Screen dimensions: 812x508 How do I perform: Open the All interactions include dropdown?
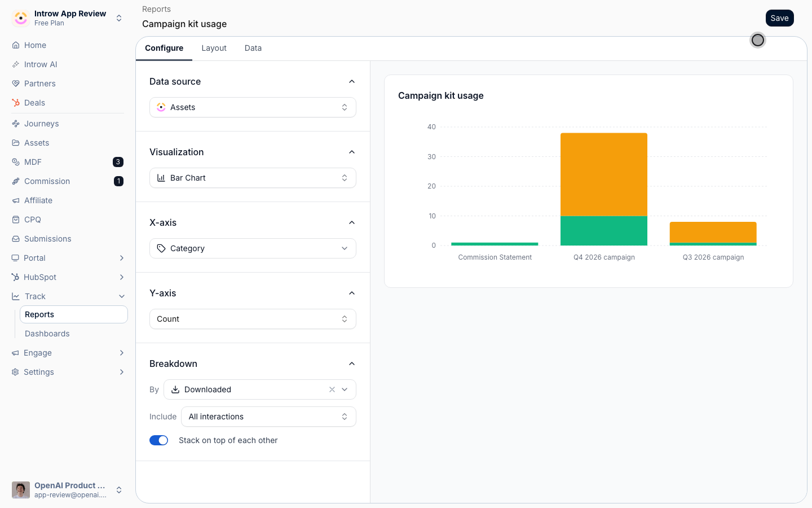pos(268,417)
